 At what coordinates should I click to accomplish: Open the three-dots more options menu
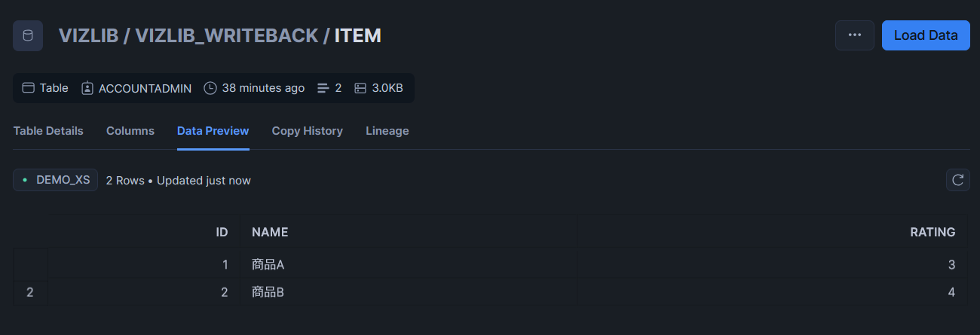pos(855,35)
